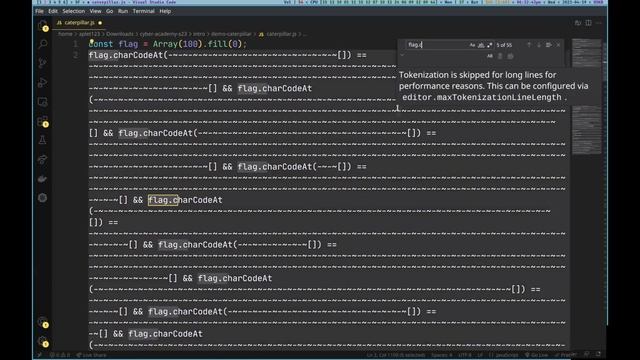
Task: Click the Run file icon in editor title
Action: point(578,23)
